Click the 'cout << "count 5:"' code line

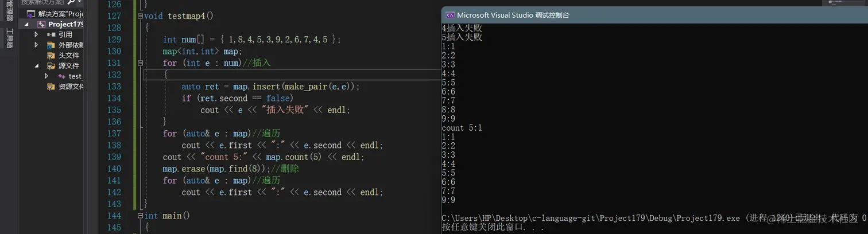click(x=264, y=157)
